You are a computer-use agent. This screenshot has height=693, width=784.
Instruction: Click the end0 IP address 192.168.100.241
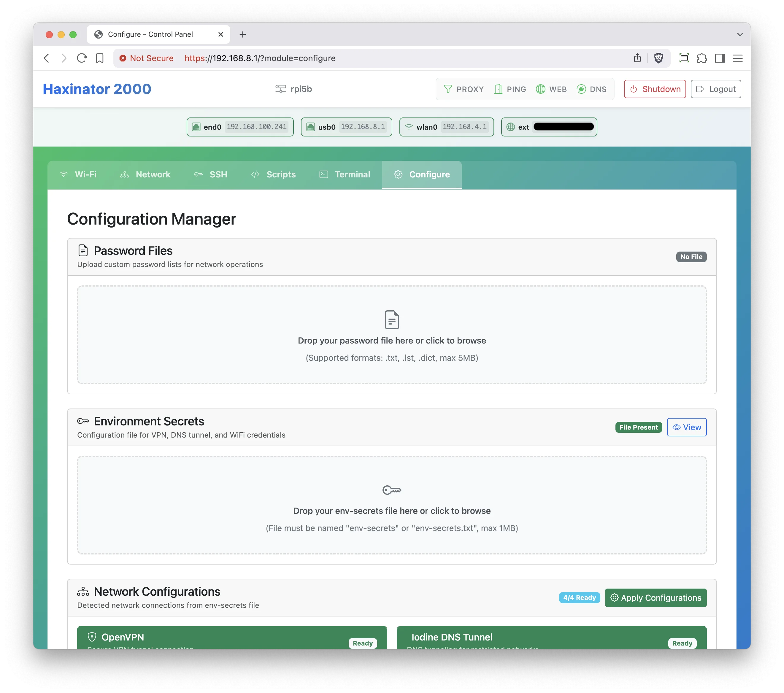pos(257,127)
